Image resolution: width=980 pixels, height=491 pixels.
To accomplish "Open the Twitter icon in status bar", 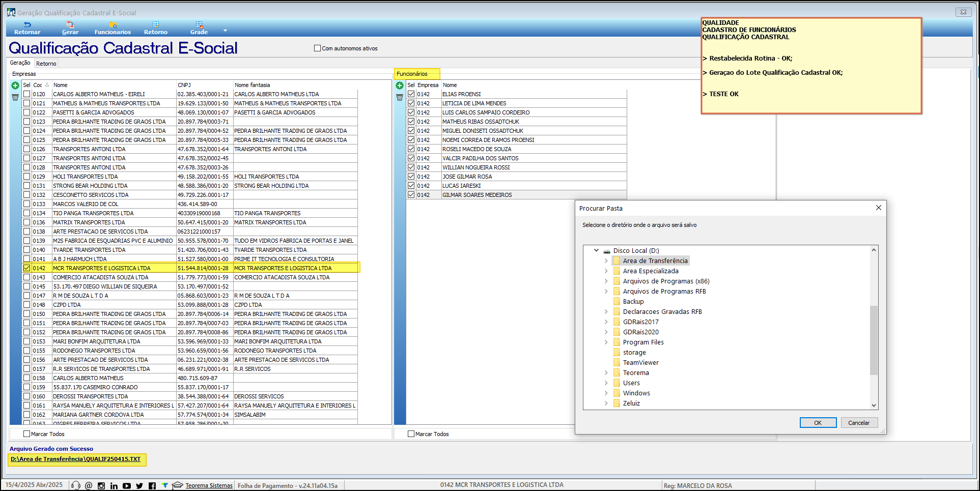I will pos(139,485).
